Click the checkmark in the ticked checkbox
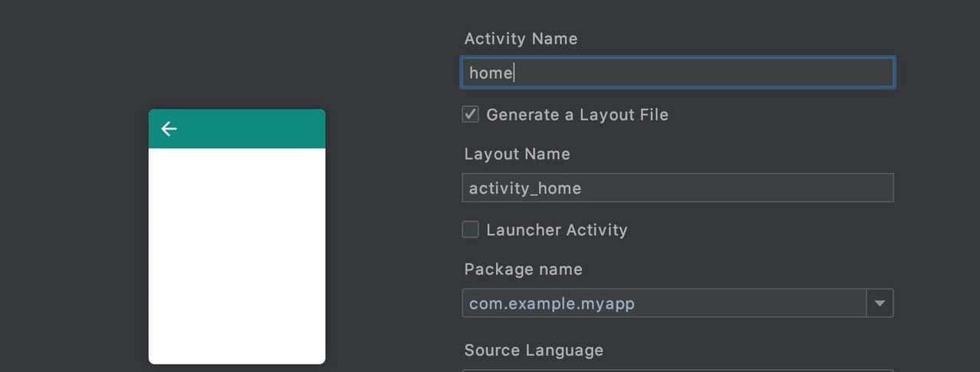Image resolution: width=980 pixels, height=372 pixels. (471, 115)
